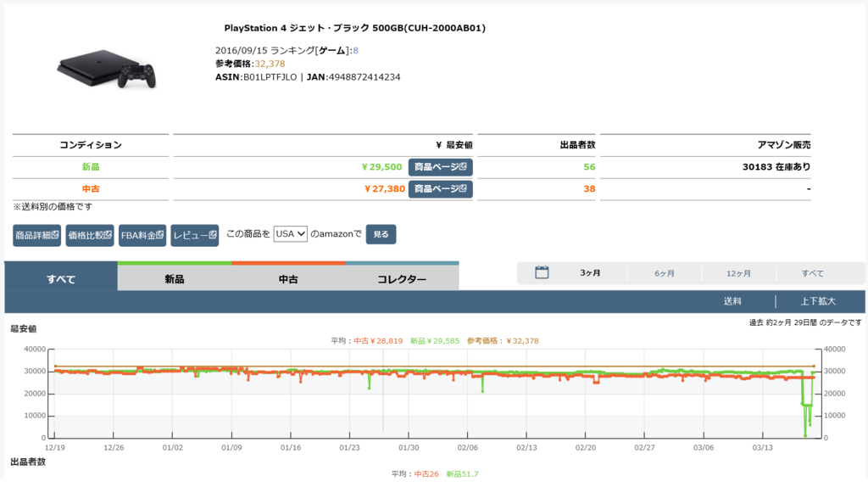
Task: Open the 価格比較 price comparison button
Action: 90,236
